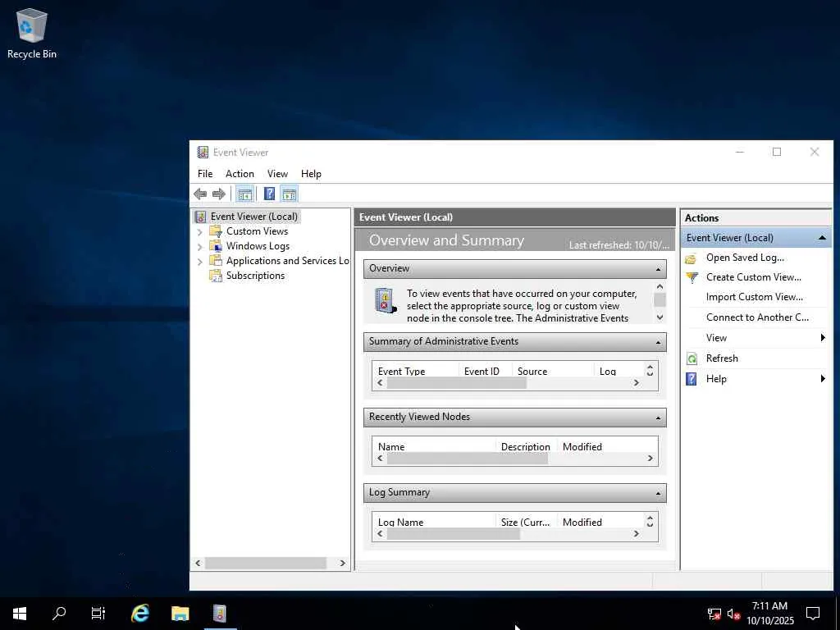Click the Back arrow toolbar icon
Screen dimensions: 840x630
(x=200, y=194)
